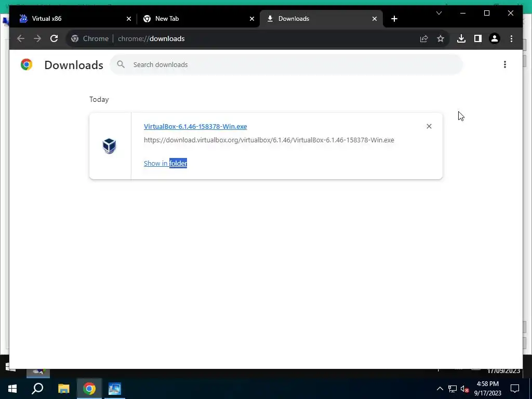Expand the tab search dropdown chevron
The height and width of the screenshot is (399, 532).
[x=438, y=13]
